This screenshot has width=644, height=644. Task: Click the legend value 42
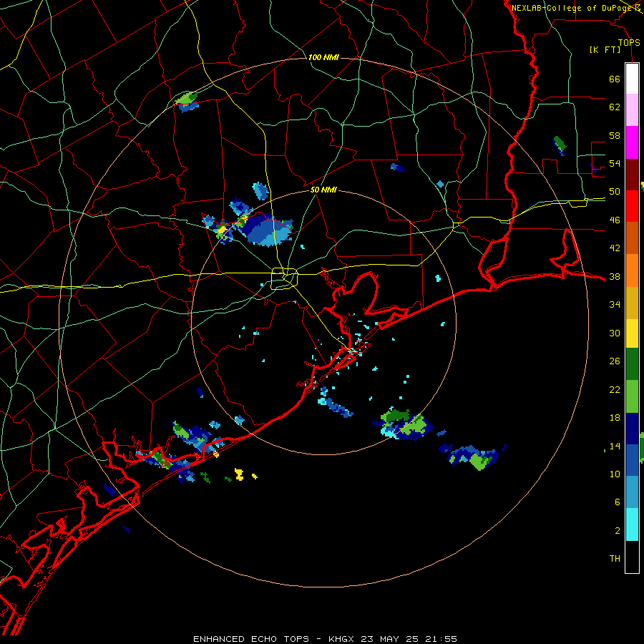pos(615,248)
